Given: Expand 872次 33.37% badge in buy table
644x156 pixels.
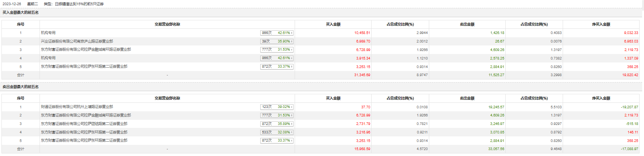Looking at the screenshot, I should click(x=277, y=67).
